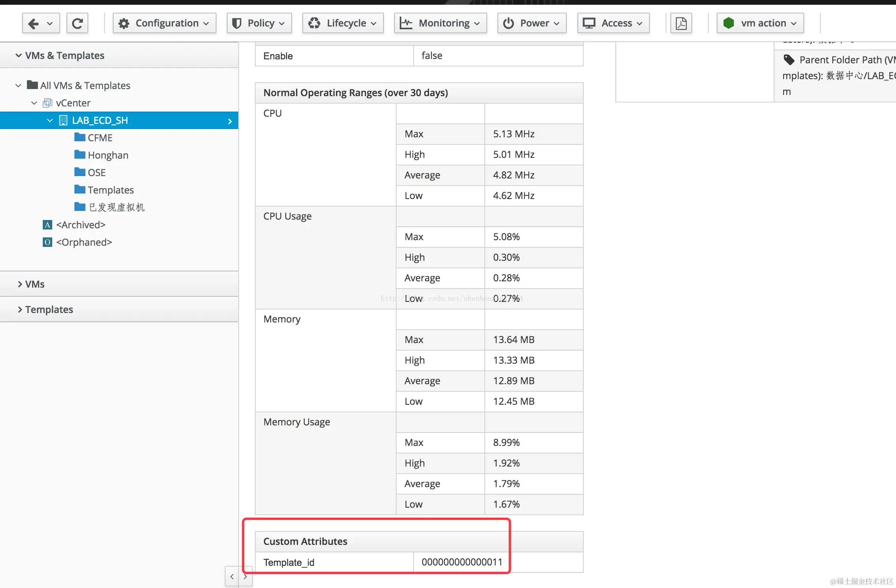Click the OSE folder icon

(x=80, y=172)
